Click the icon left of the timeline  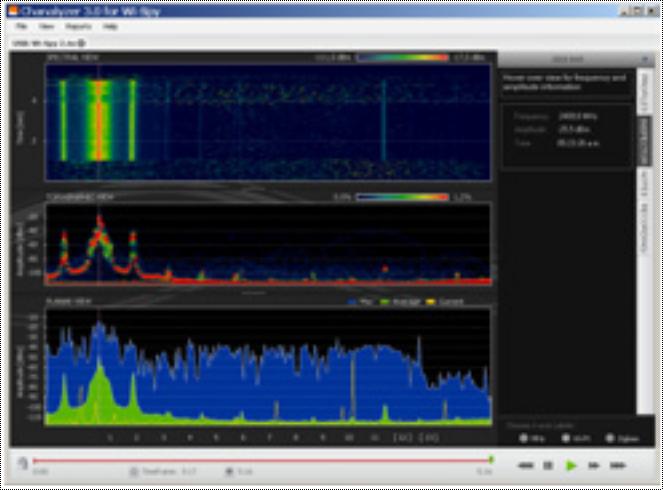tap(20, 462)
